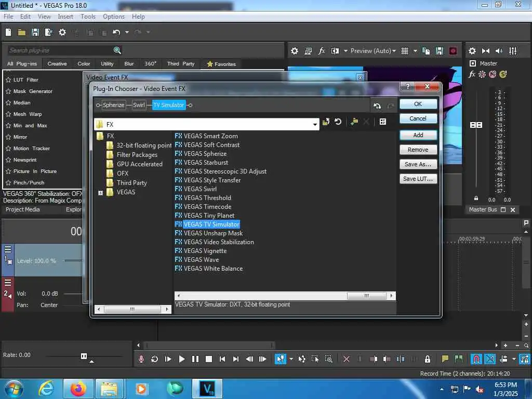Click the preview Overlays grid icon
Viewport: 532px width, 399px height.
[405, 51]
